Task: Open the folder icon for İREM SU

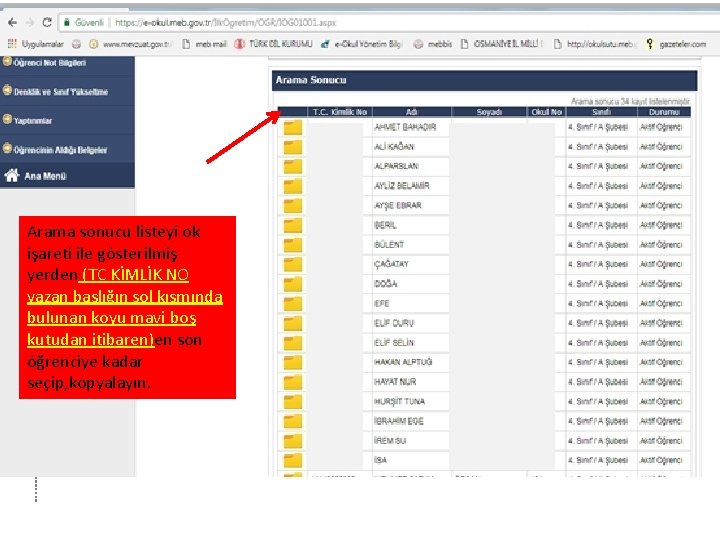Action: pos(292,441)
